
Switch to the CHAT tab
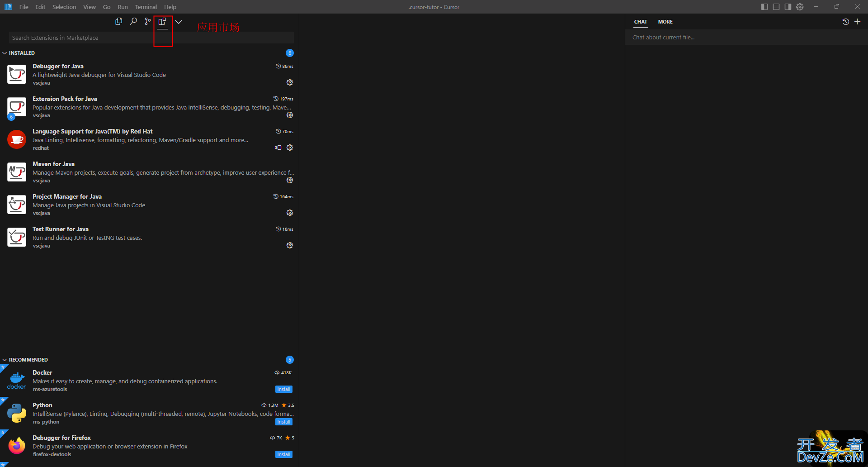point(641,22)
